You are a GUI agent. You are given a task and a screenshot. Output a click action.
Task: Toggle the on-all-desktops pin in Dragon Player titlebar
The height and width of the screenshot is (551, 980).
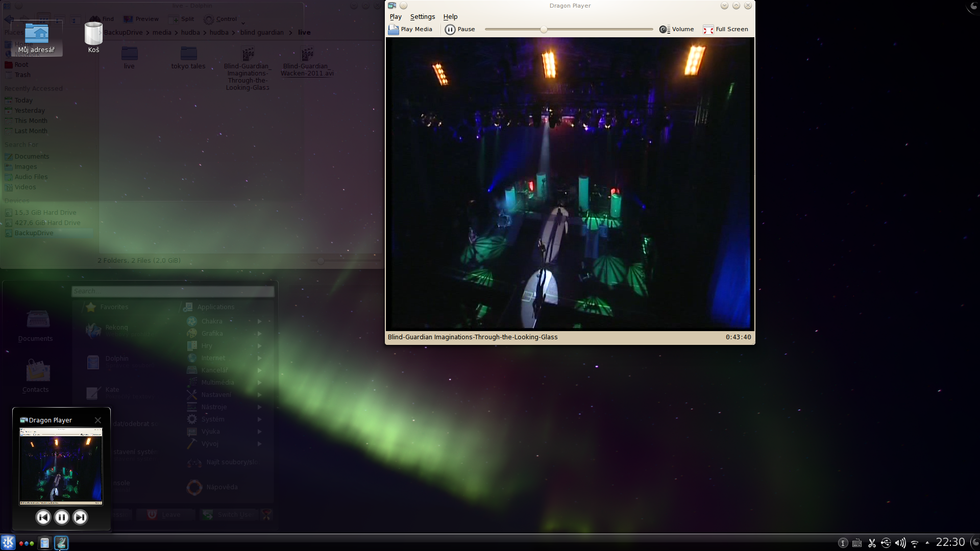pos(403,6)
